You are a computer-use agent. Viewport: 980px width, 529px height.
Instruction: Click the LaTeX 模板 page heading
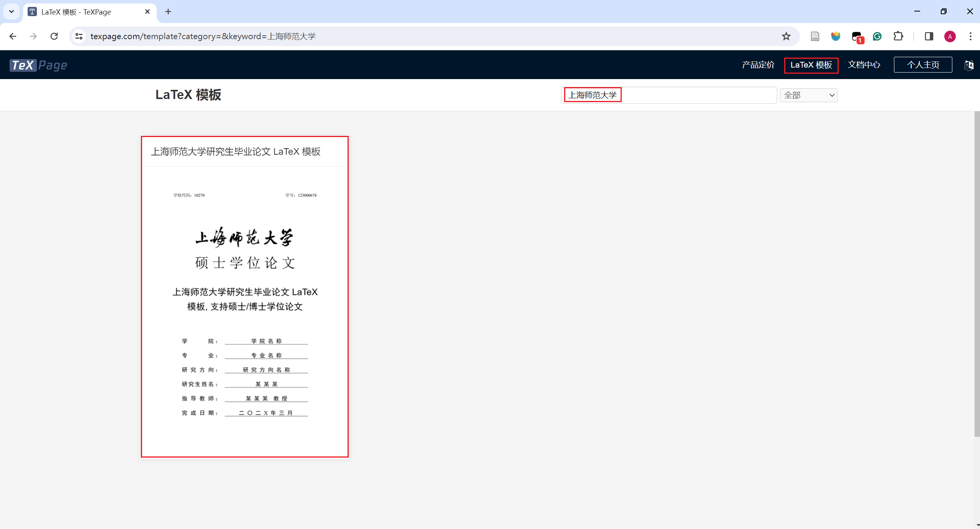coord(188,94)
